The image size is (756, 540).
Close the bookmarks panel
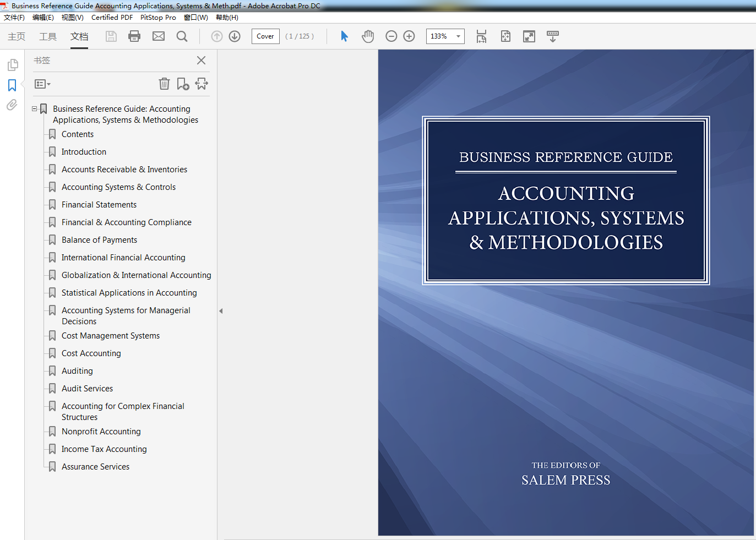[202, 61]
